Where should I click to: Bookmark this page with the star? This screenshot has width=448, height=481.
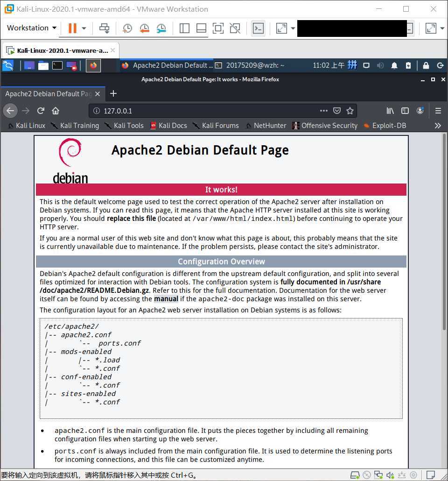[x=350, y=111]
